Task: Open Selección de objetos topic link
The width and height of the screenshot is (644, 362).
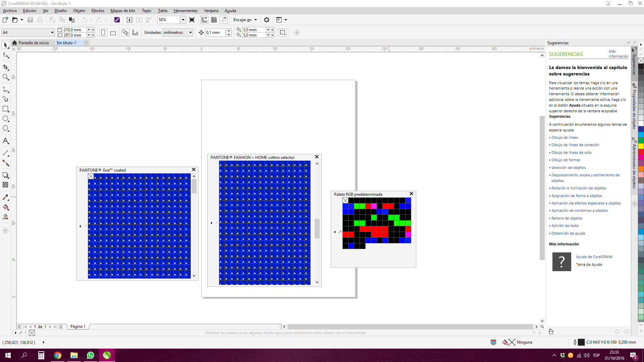Action: pos(568,168)
